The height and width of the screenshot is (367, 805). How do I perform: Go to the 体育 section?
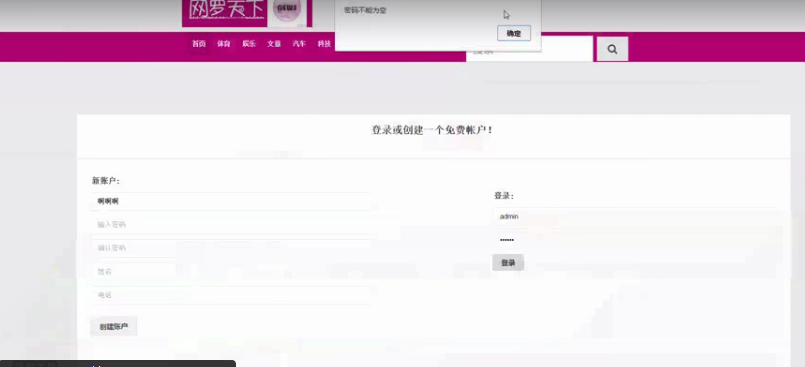[x=223, y=44]
